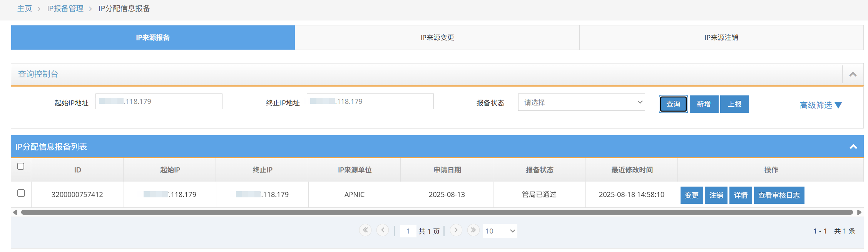
Task: Switch to IP来源注销 tab
Action: [x=721, y=38]
